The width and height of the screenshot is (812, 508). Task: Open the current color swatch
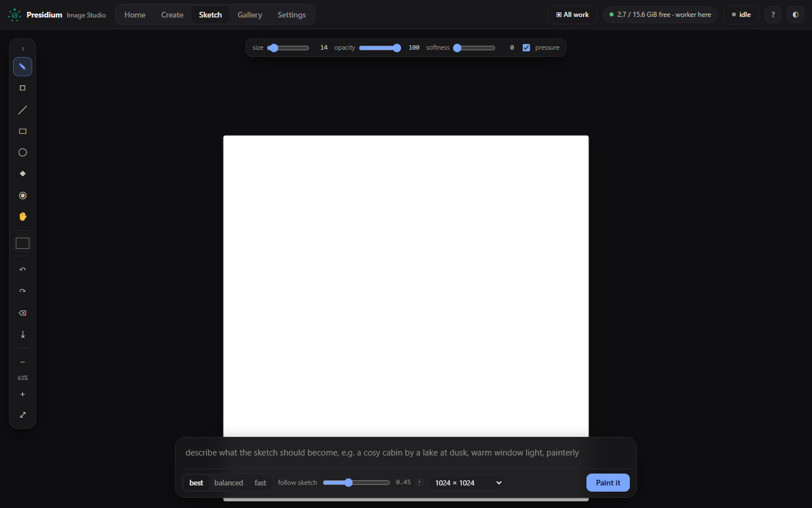(x=23, y=243)
